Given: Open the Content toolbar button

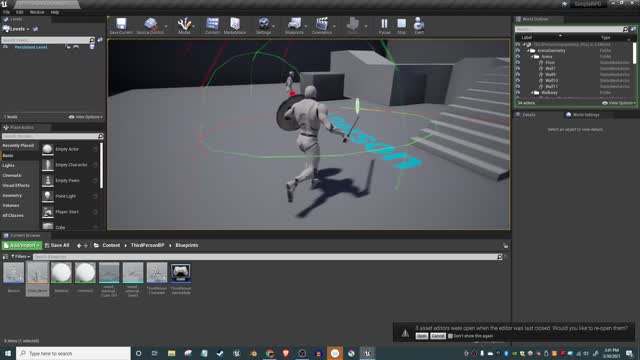Looking at the screenshot, I should tap(212, 26).
